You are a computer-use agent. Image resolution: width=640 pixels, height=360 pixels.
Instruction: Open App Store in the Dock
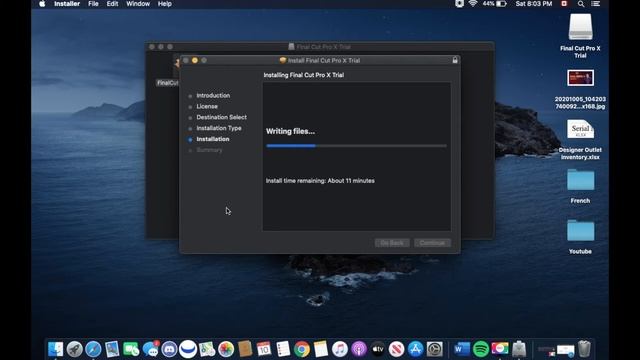click(x=416, y=349)
